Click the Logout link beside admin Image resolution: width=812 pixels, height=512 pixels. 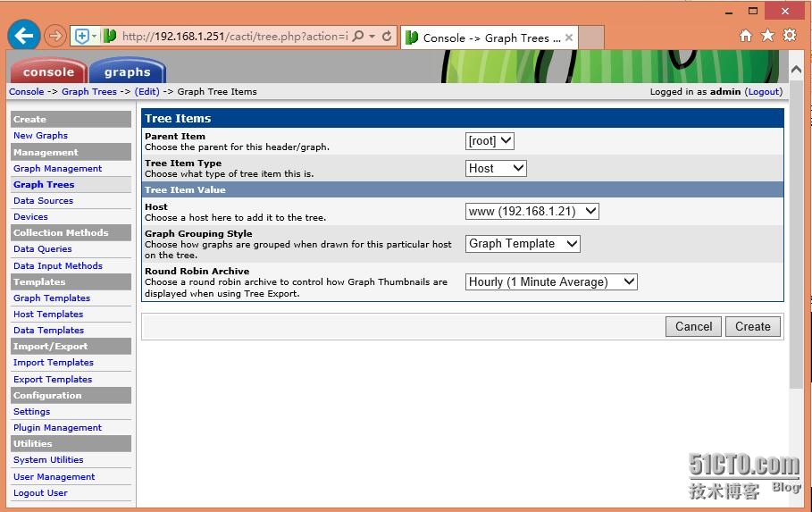click(x=764, y=92)
